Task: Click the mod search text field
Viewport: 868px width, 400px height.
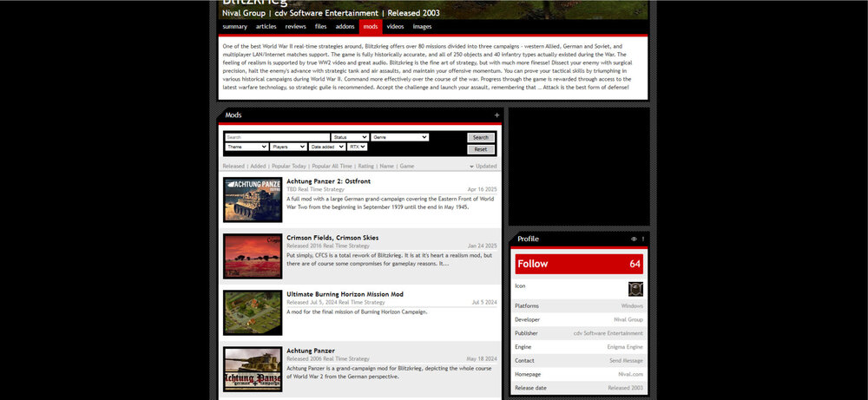Action: click(x=278, y=137)
